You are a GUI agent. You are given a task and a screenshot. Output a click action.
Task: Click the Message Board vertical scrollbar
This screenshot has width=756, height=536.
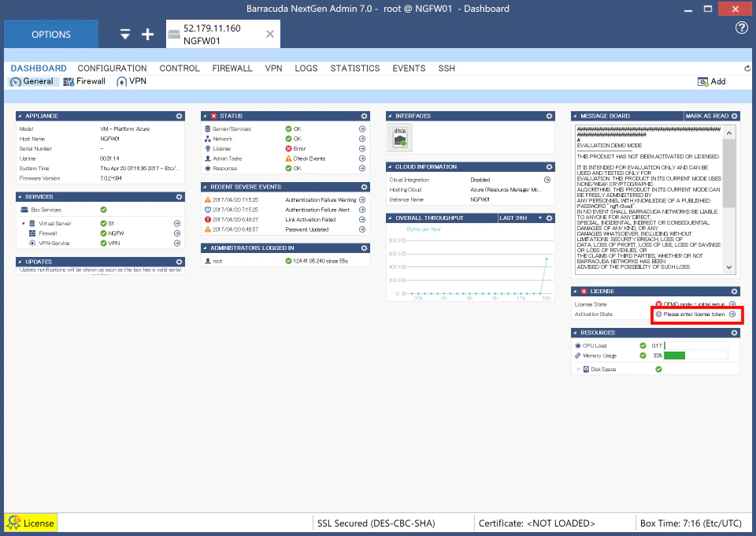coord(729,199)
